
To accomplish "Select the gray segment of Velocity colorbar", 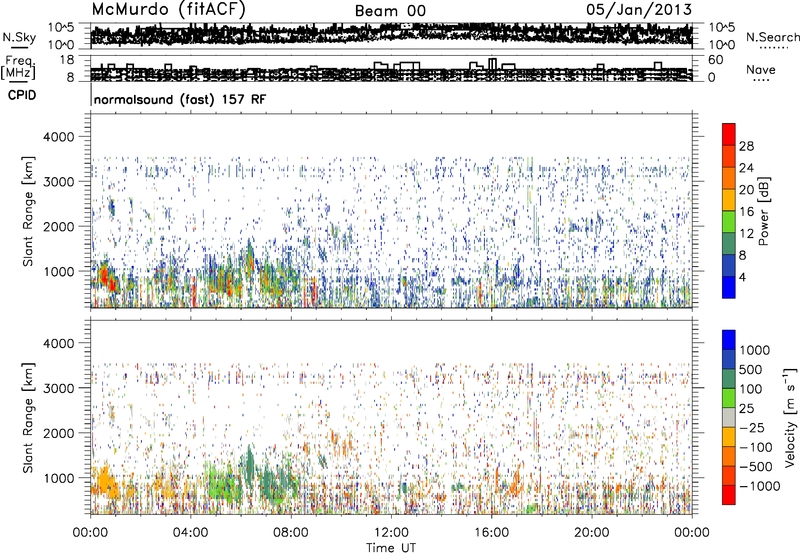I will 729,418.
